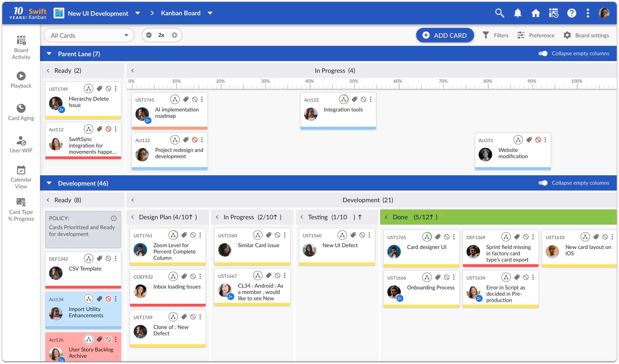Open Board settings menu
Viewport: 619px width, 364px height.
tap(586, 35)
